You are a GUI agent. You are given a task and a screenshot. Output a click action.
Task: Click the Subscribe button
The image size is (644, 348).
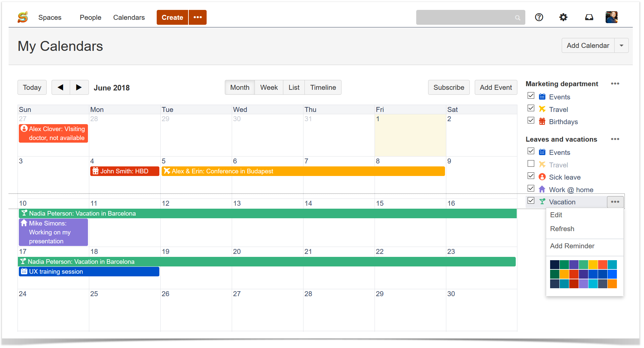(x=449, y=87)
